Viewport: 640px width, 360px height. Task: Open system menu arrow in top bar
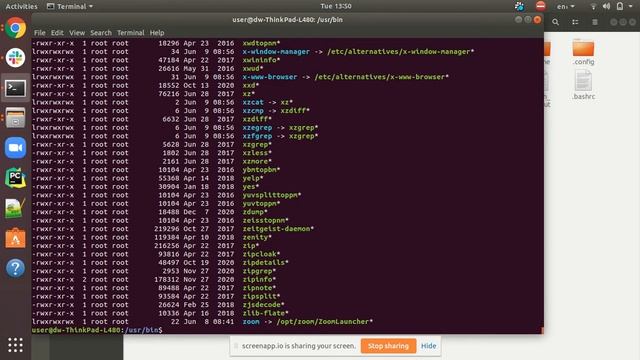point(631,6)
